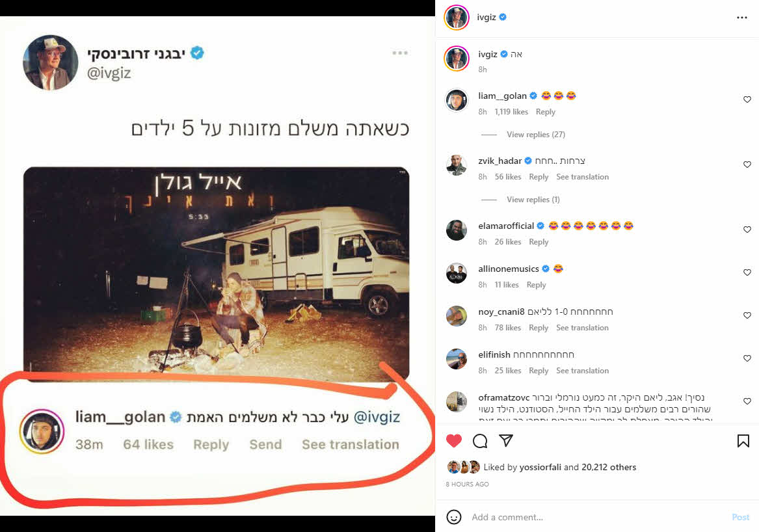Open the three-dot more options menu
The height and width of the screenshot is (532, 759).
(x=741, y=18)
